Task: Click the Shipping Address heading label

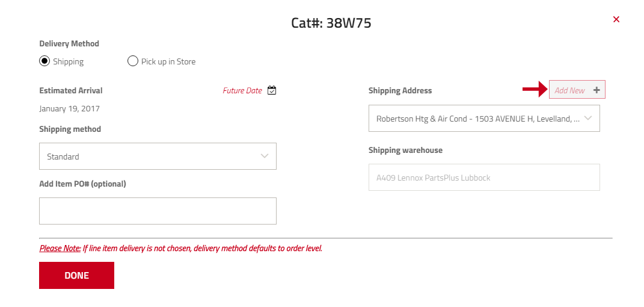Action: click(x=400, y=90)
